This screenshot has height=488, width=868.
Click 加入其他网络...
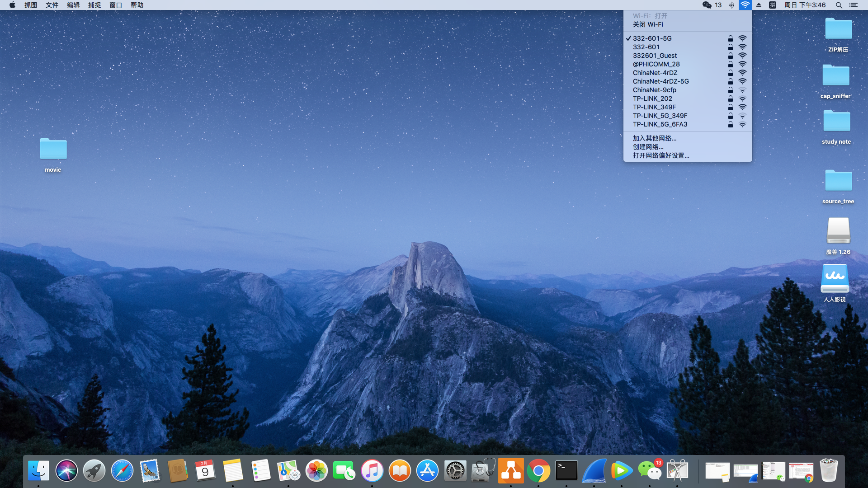(x=655, y=138)
